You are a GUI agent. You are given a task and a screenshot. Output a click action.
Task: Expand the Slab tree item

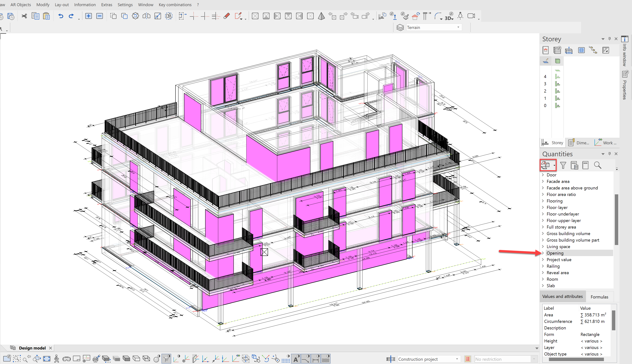[543, 286]
